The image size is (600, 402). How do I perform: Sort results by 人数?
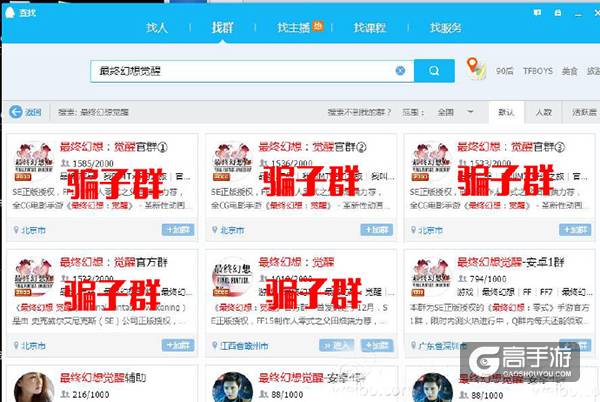[x=543, y=112]
